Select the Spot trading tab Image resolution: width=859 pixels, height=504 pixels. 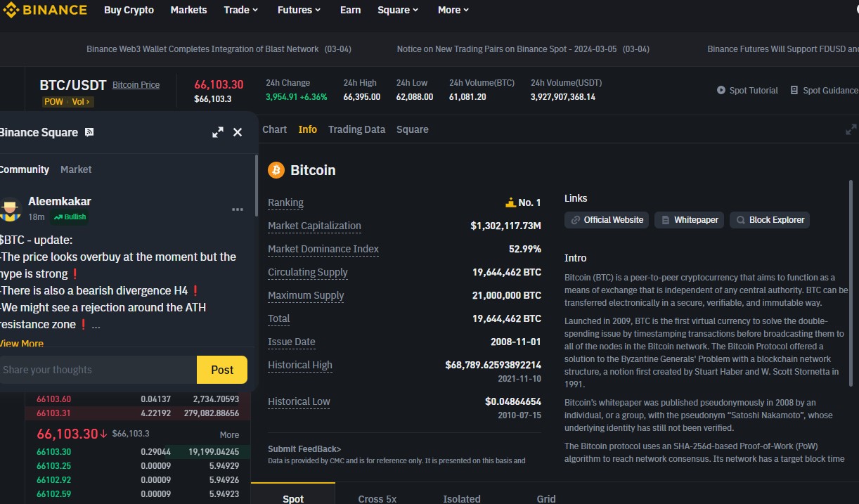(x=293, y=493)
